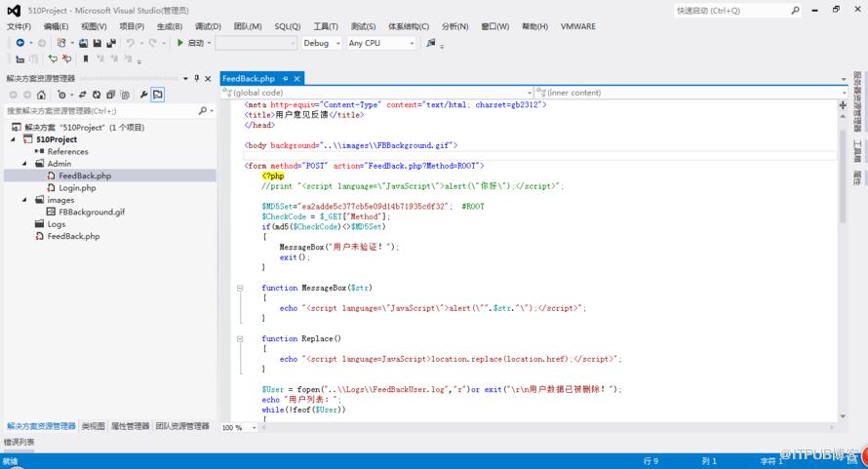
Task: Open the 工具(T) menu
Action: [326, 26]
